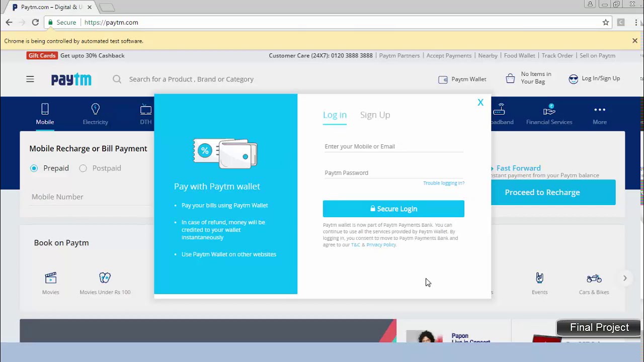Open the More categories icon
644x362 pixels.
click(x=599, y=110)
